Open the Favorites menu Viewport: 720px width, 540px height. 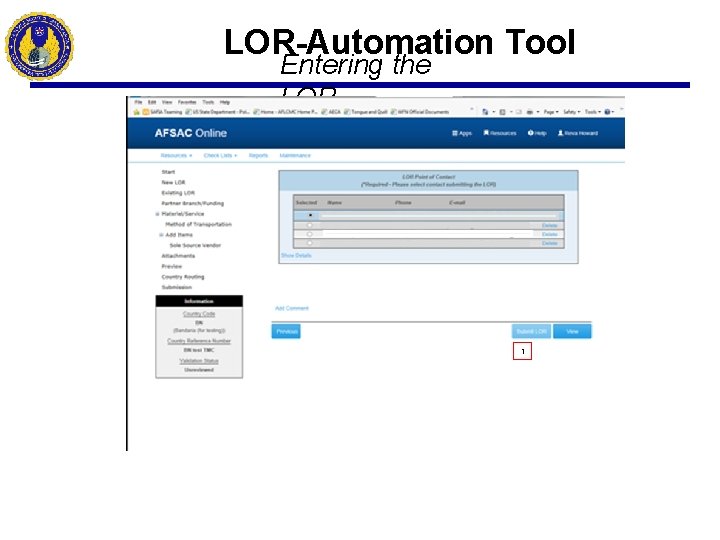pyautogui.click(x=187, y=102)
